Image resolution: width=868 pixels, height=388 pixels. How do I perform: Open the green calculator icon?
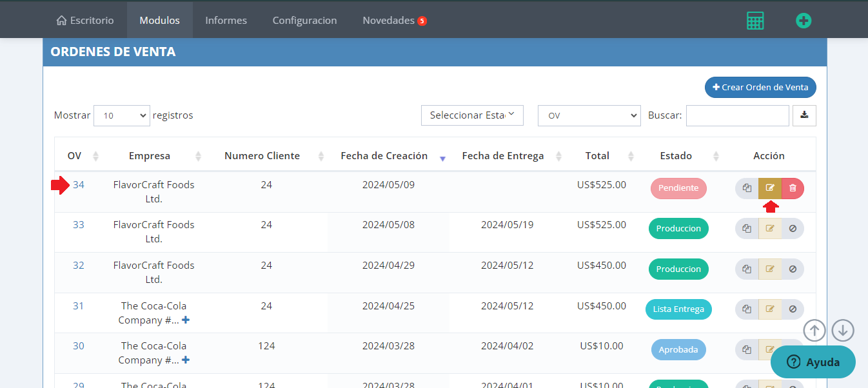tap(755, 21)
